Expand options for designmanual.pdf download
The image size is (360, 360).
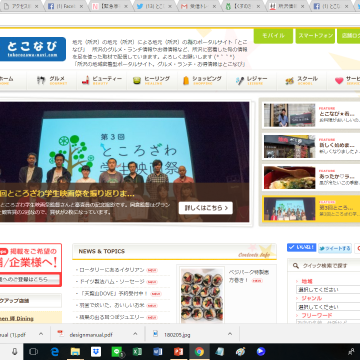[135, 334]
